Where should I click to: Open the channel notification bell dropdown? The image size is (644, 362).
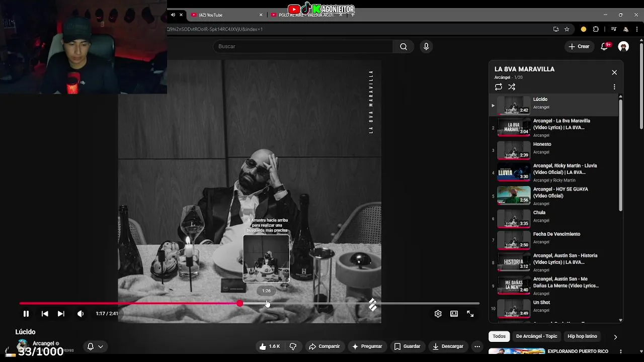tap(95, 346)
